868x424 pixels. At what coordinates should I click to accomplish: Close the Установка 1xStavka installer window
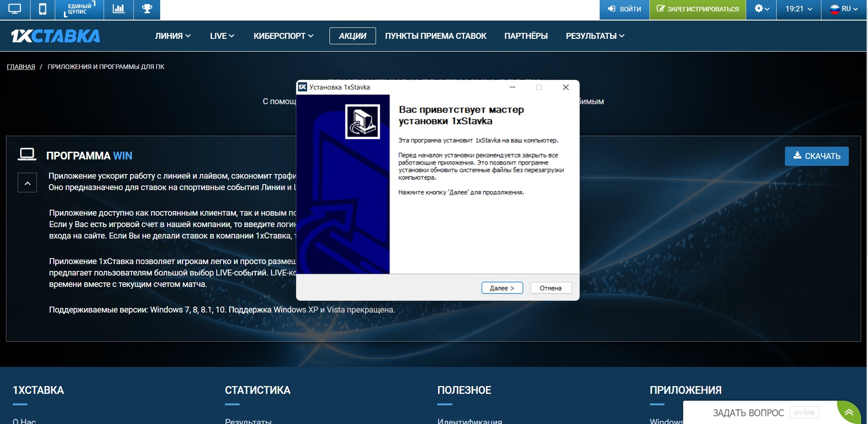(566, 87)
